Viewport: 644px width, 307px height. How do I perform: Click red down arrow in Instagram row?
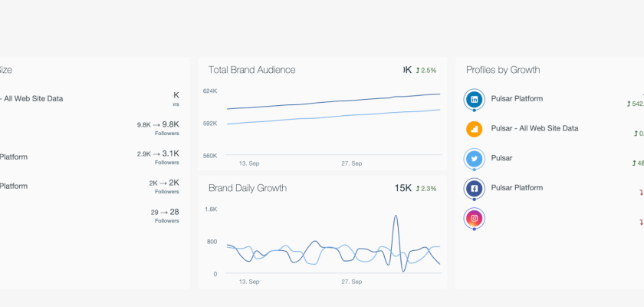point(641,223)
